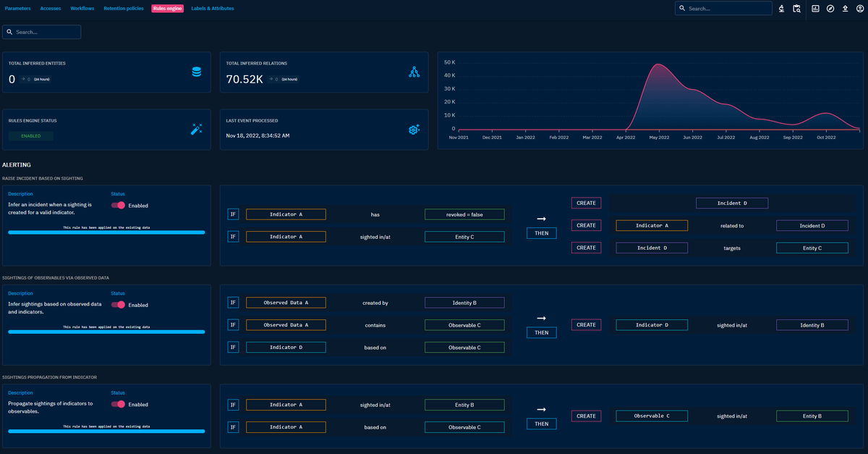Click the CREATE box for Indicator D sighted
Screen dimensions: 868x454
click(x=586, y=325)
